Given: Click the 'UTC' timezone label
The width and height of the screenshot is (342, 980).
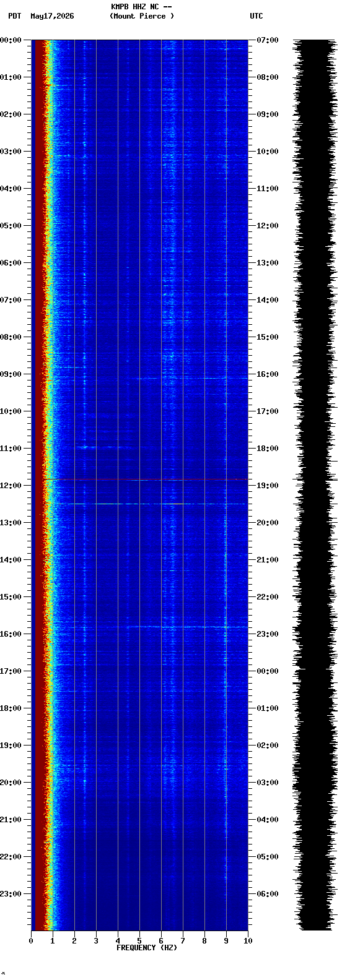Looking at the screenshot, I should coord(256,16).
